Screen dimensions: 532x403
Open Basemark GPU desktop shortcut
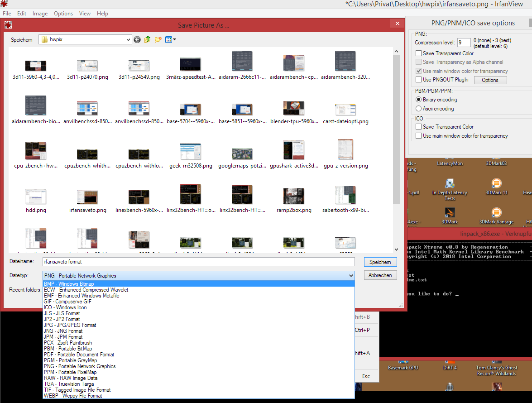point(403,365)
